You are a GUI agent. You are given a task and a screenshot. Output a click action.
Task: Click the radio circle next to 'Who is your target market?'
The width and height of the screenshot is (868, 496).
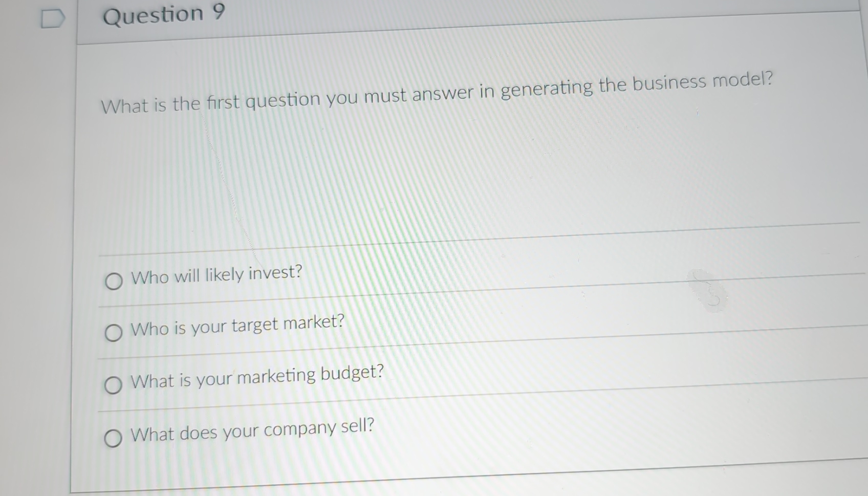(x=114, y=334)
